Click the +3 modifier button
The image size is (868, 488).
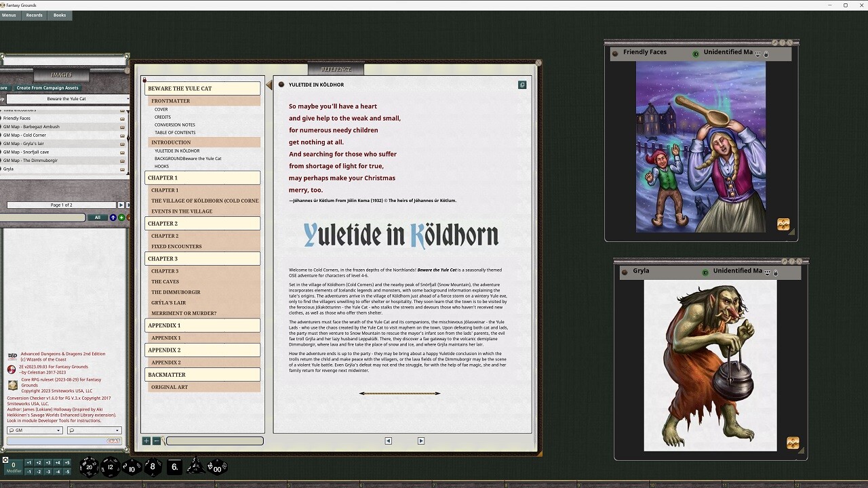coord(47,463)
